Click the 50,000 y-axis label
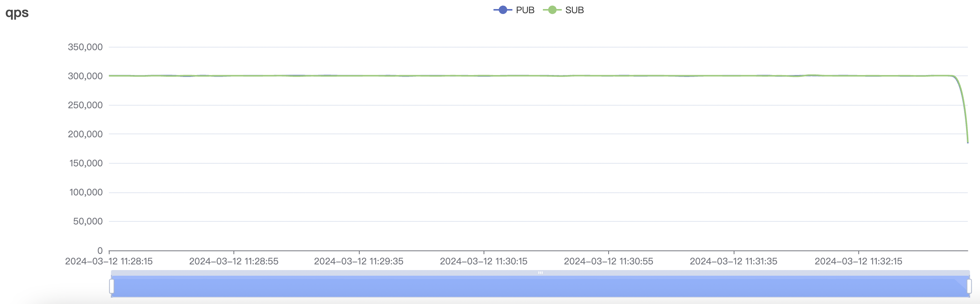 pos(88,221)
